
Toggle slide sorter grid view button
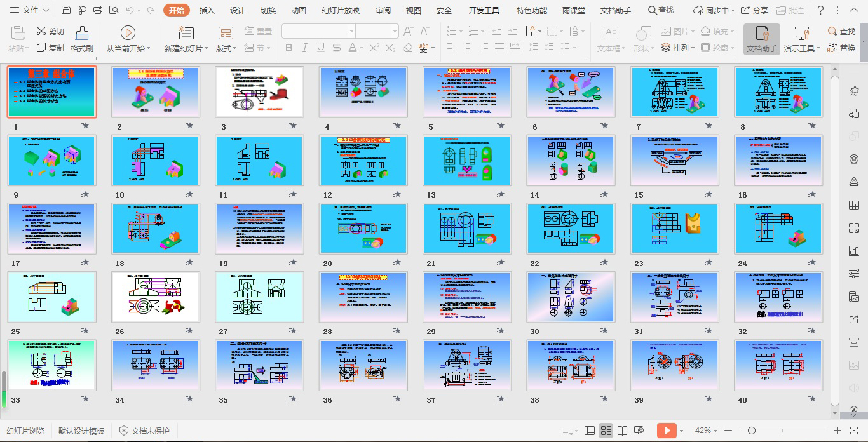pos(606,431)
